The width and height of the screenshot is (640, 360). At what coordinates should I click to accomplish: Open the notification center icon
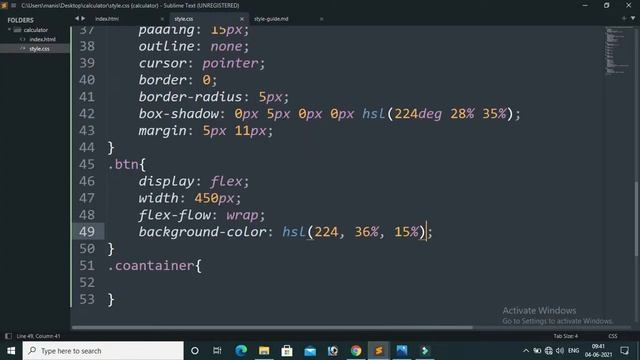pyautogui.click(x=624, y=351)
